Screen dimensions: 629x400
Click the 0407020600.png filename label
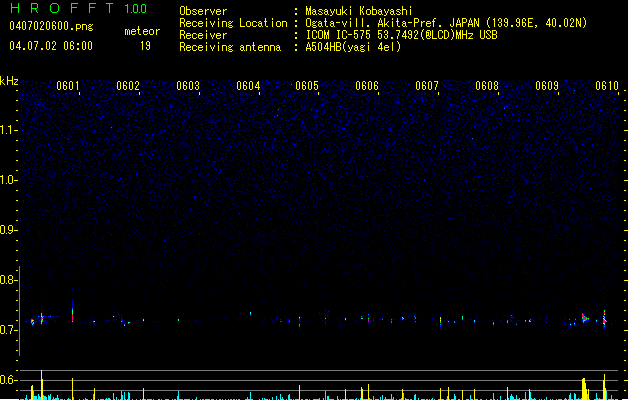pos(51,26)
